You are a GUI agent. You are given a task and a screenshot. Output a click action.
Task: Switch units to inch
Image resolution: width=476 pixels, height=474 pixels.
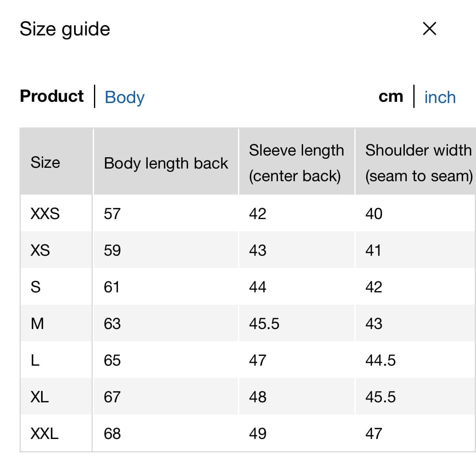[x=440, y=97]
